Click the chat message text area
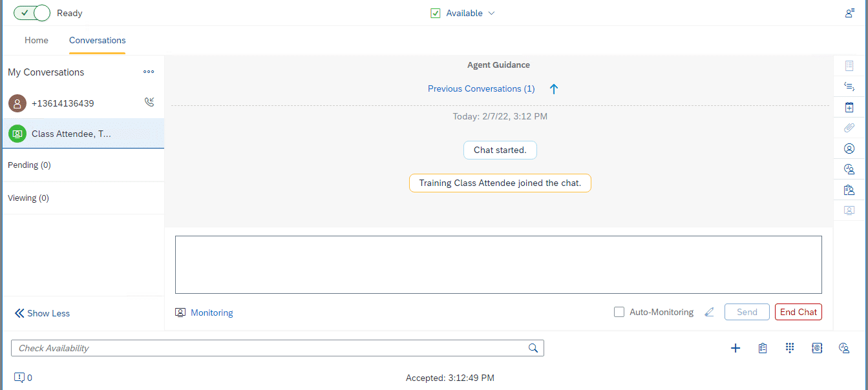 [x=498, y=265]
